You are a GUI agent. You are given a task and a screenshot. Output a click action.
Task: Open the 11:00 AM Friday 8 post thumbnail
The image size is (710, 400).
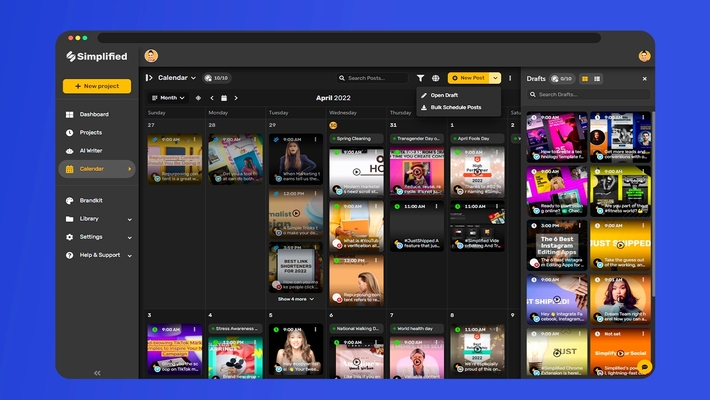[477, 349]
